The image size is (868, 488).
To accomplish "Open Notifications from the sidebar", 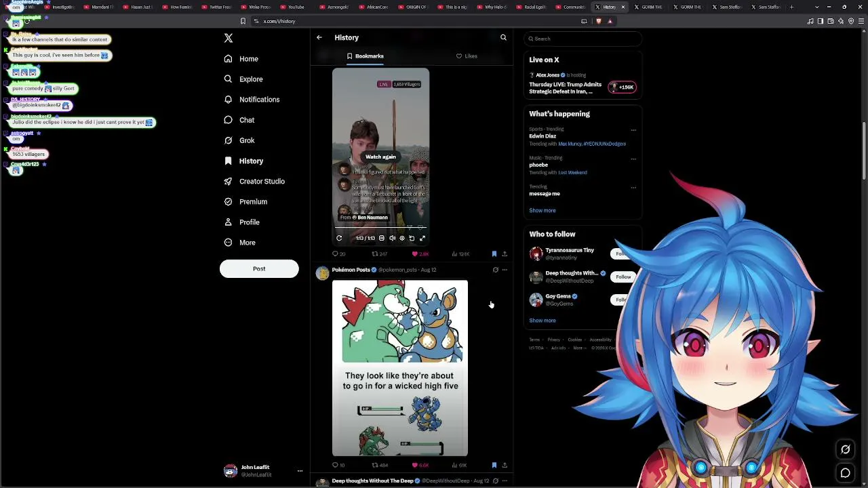I will 252,100.
